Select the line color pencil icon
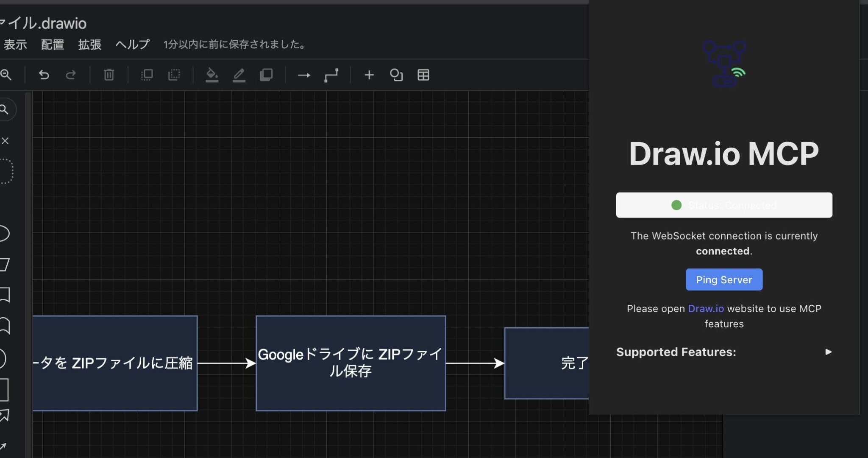This screenshot has height=458, width=868. pos(239,75)
